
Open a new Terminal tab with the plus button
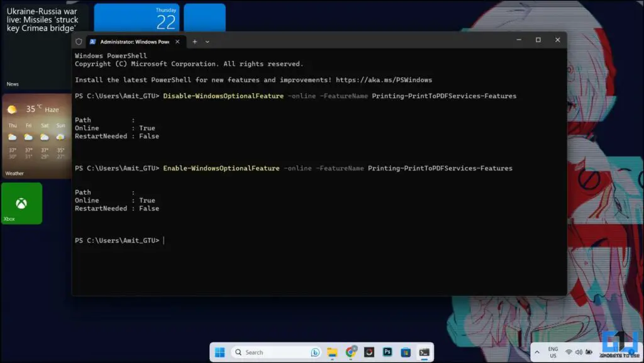point(194,41)
